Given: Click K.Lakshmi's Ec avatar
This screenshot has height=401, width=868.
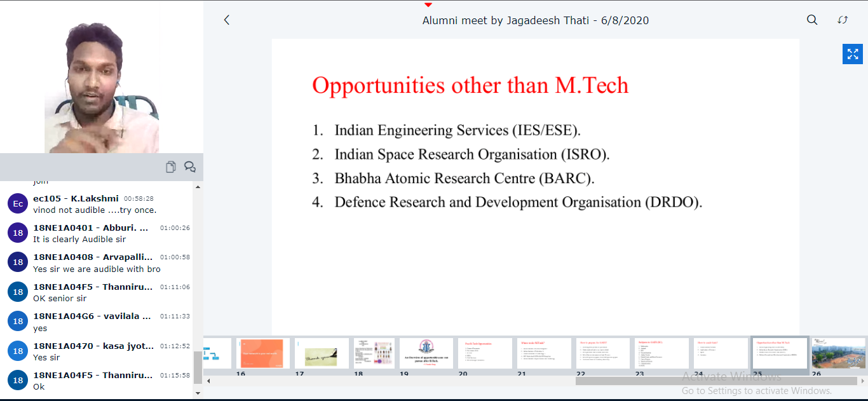Looking at the screenshot, I should [18, 203].
